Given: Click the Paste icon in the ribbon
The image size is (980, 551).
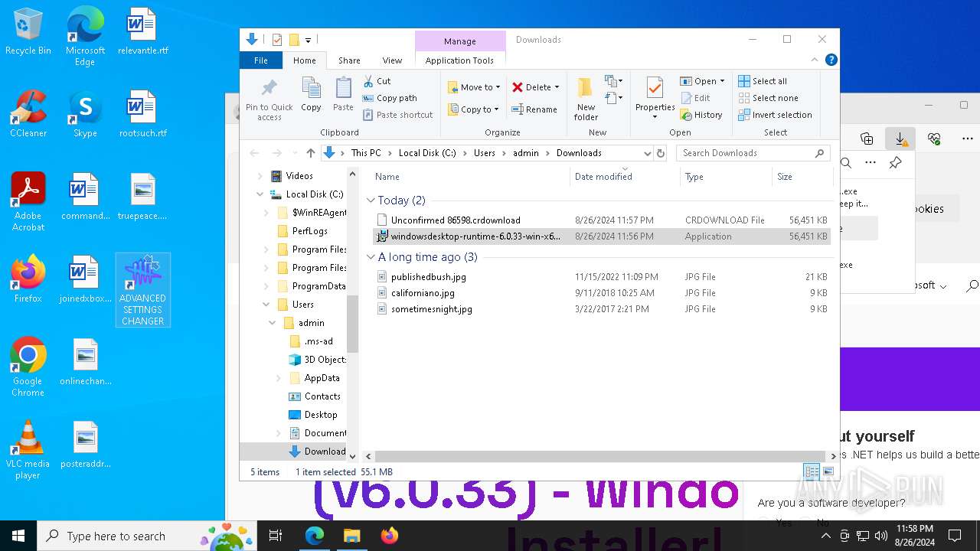Looking at the screenshot, I should tap(343, 95).
